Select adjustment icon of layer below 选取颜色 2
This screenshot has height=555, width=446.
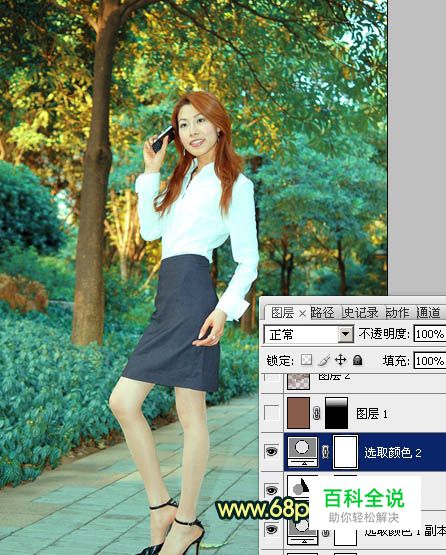tap(299, 487)
